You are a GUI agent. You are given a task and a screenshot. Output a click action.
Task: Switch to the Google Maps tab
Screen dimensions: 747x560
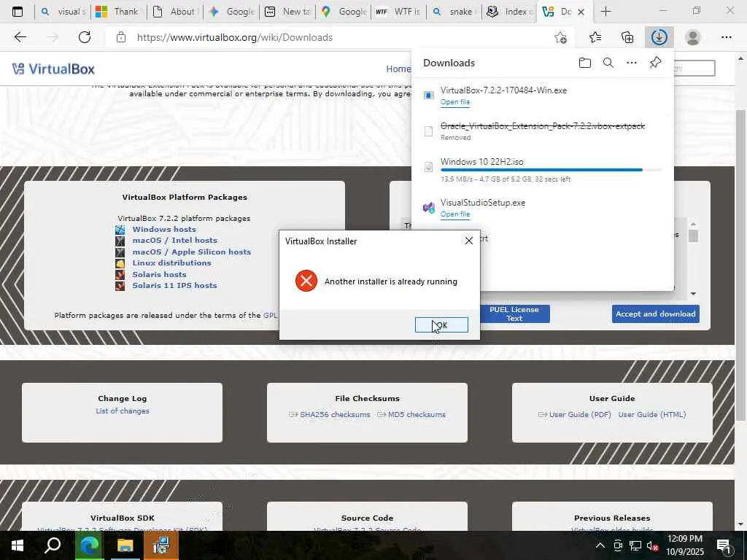pyautogui.click(x=344, y=12)
